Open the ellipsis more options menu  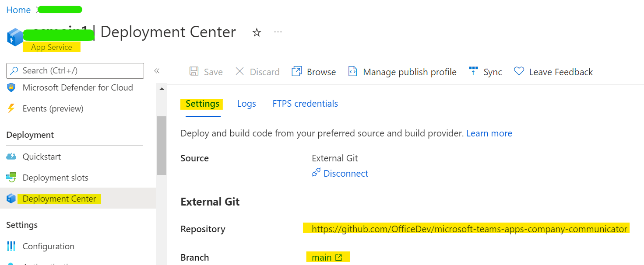pyautogui.click(x=278, y=32)
